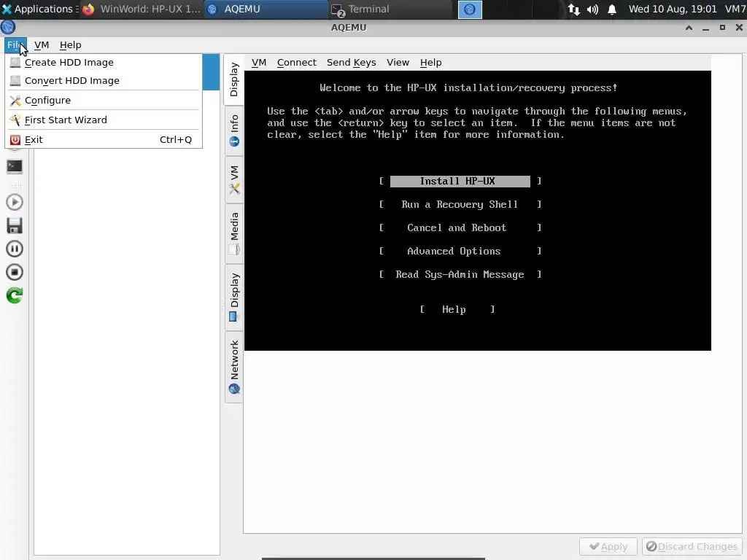Select Convert HDD Image menu entry
The image size is (747, 560).
104,80
